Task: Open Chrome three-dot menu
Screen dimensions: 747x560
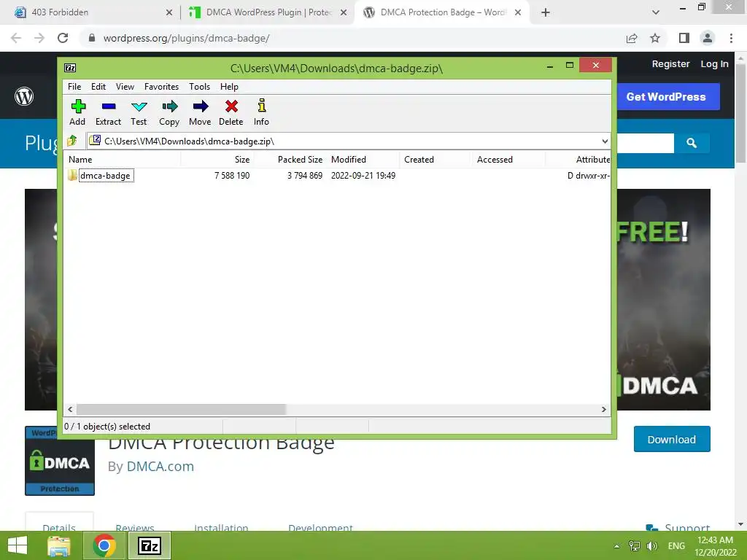Action: 731,38
